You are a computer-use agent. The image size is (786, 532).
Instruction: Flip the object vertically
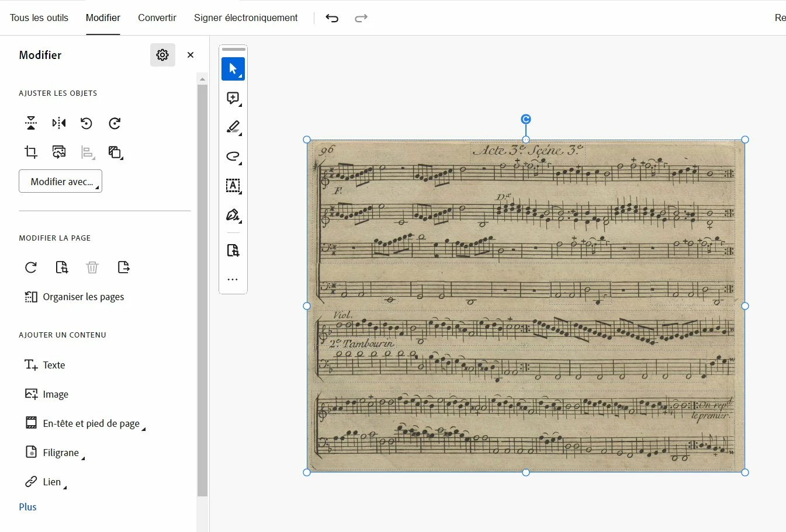click(31, 123)
